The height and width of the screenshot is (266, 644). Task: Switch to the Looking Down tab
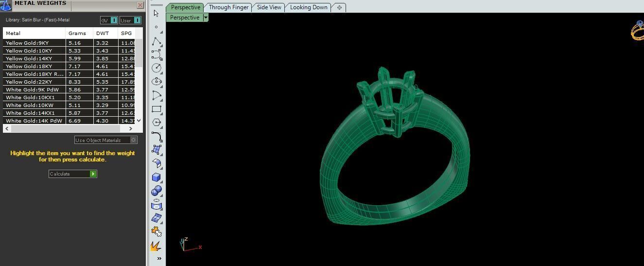coord(309,7)
